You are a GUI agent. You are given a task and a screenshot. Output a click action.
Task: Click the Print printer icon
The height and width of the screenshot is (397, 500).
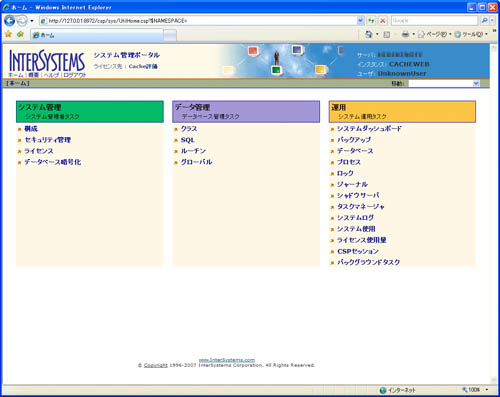point(405,34)
